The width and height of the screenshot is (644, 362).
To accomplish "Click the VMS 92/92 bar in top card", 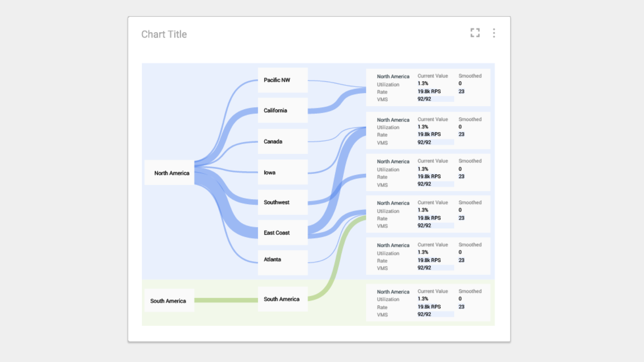I will (x=435, y=99).
